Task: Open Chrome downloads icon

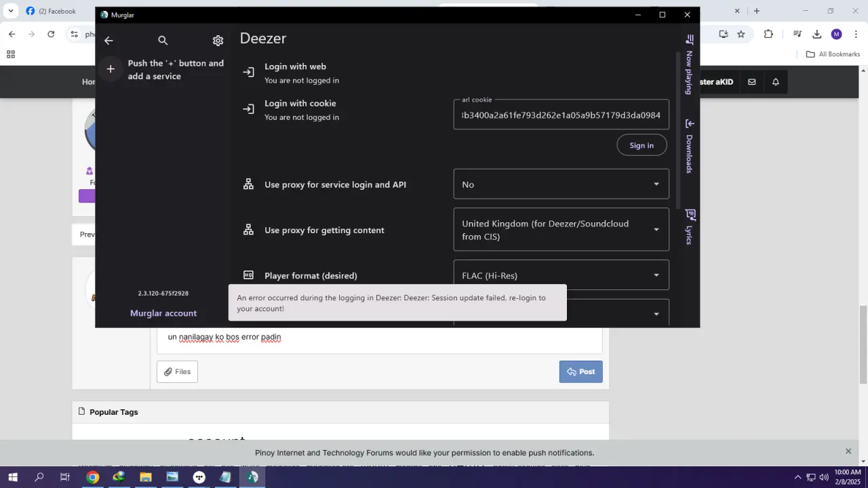Action: click(x=817, y=34)
